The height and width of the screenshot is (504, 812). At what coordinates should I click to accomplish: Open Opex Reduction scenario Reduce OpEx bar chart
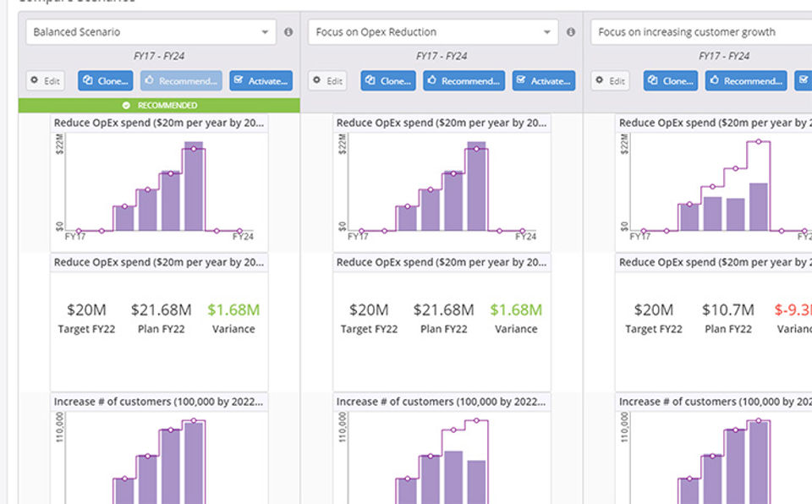pyautogui.click(x=442, y=189)
